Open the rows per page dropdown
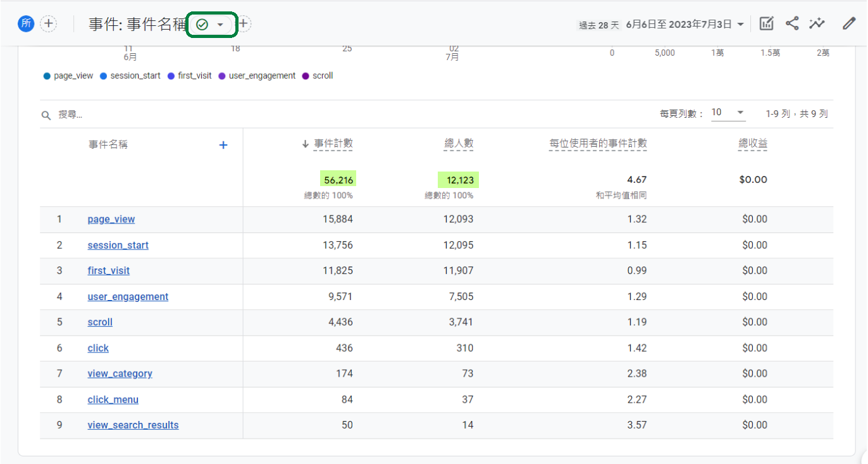 728,113
